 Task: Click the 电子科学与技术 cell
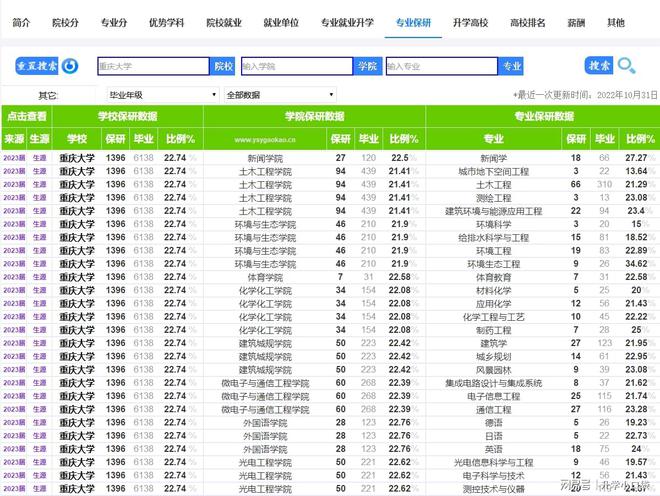493,475
